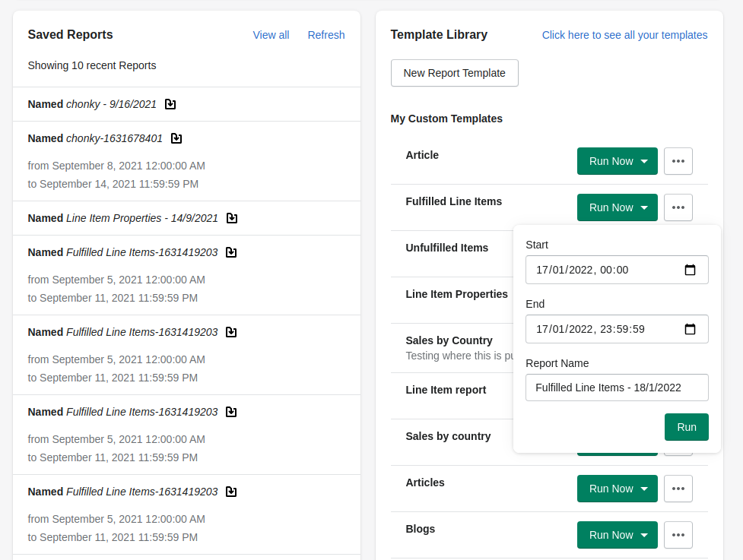
Task: Click the Report Name input field
Action: coord(617,388)
